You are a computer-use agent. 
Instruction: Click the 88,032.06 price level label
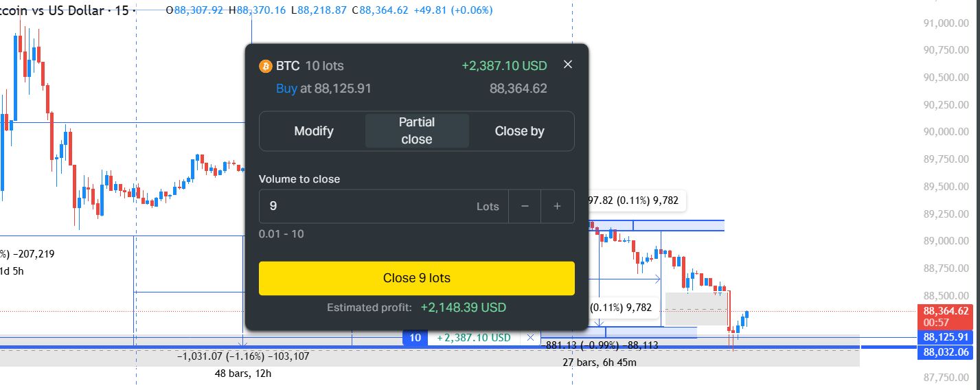pos(946,352)
